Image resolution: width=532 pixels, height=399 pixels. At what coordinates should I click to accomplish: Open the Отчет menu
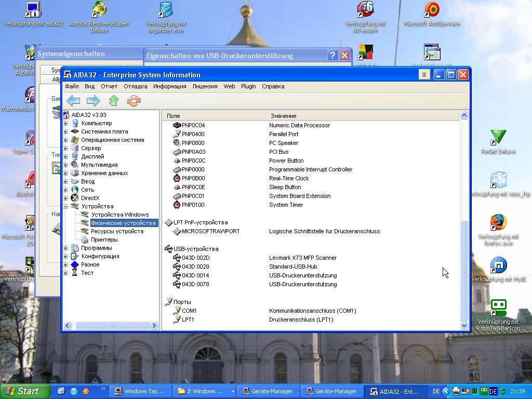(109, 86)
